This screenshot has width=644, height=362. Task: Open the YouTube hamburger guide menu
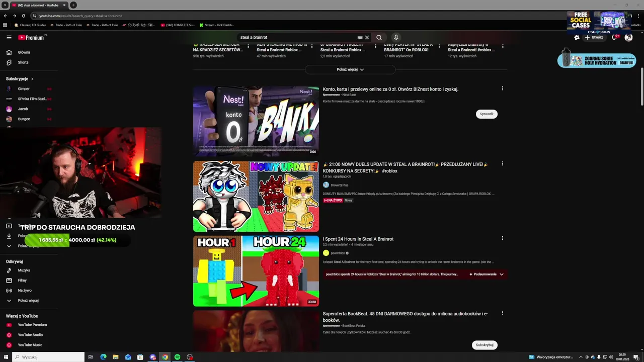coord(9,37)
